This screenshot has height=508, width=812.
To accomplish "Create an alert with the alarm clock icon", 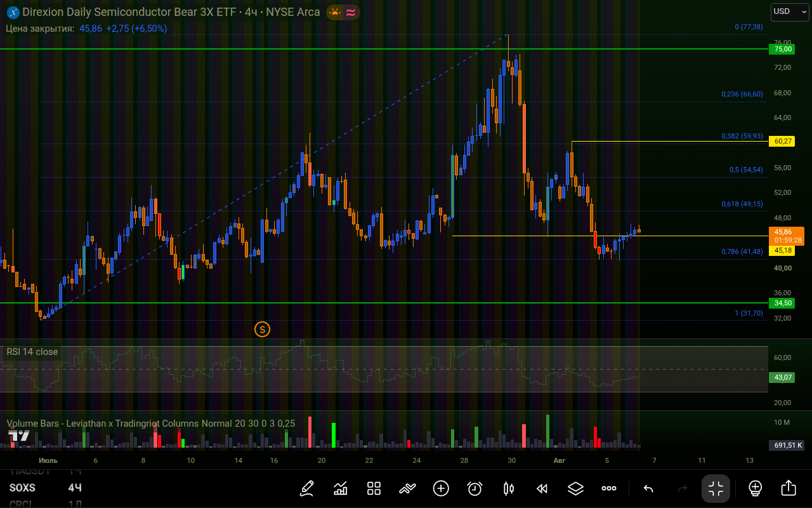I will (475, 488).
